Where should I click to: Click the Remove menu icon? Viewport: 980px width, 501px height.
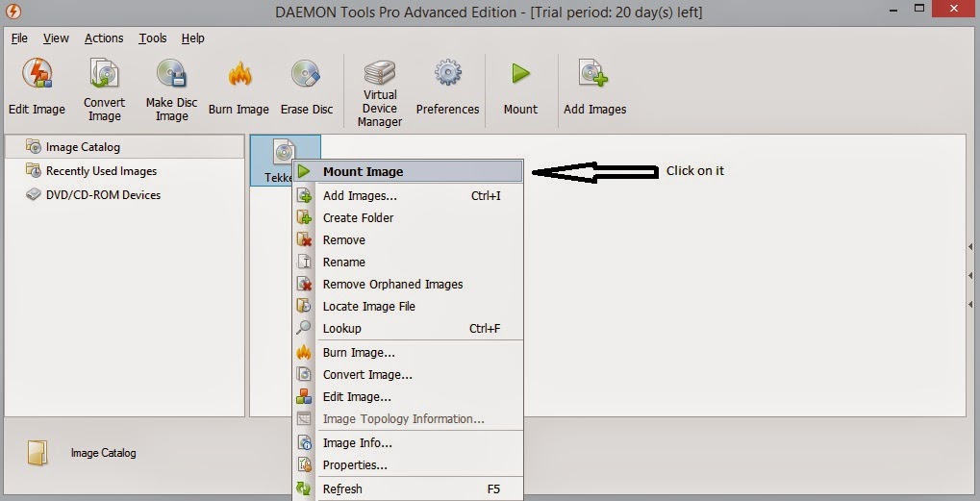[x=304, y=239]
